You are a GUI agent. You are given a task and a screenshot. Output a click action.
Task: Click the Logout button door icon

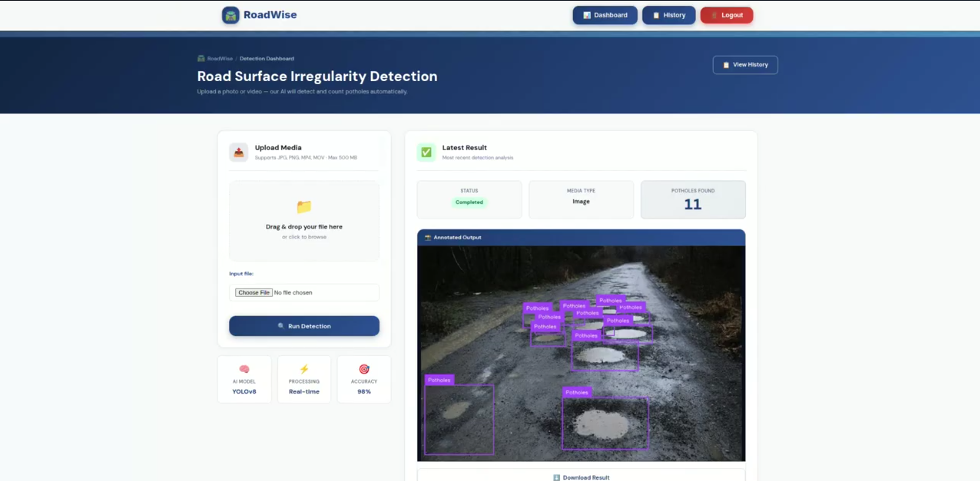[x=714, y=15]
